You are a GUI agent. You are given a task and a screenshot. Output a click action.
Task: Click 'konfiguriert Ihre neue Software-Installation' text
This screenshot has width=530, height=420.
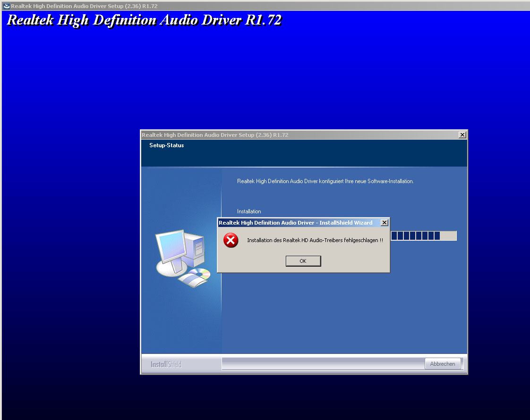366,181
